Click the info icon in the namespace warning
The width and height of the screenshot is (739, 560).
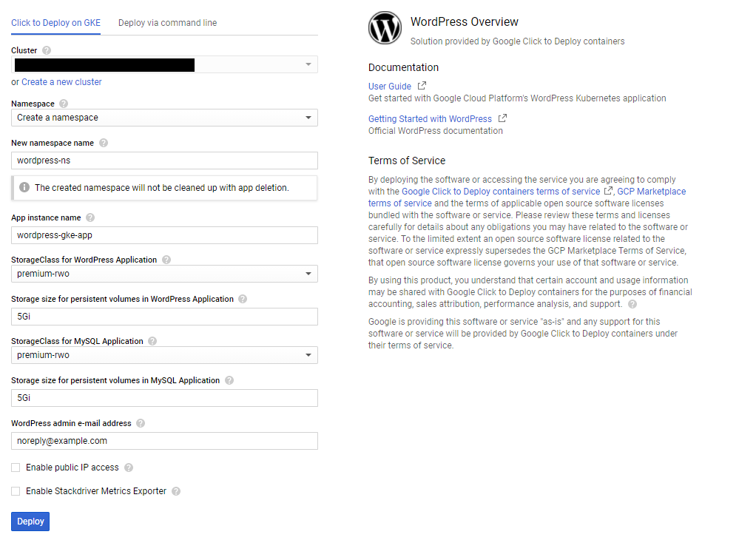click(x=24, y=188)
